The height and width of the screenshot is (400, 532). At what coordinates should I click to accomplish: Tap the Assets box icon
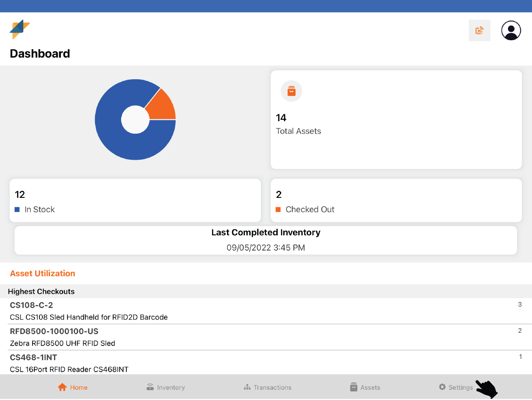pyautogui.click(x=354, y=387)
